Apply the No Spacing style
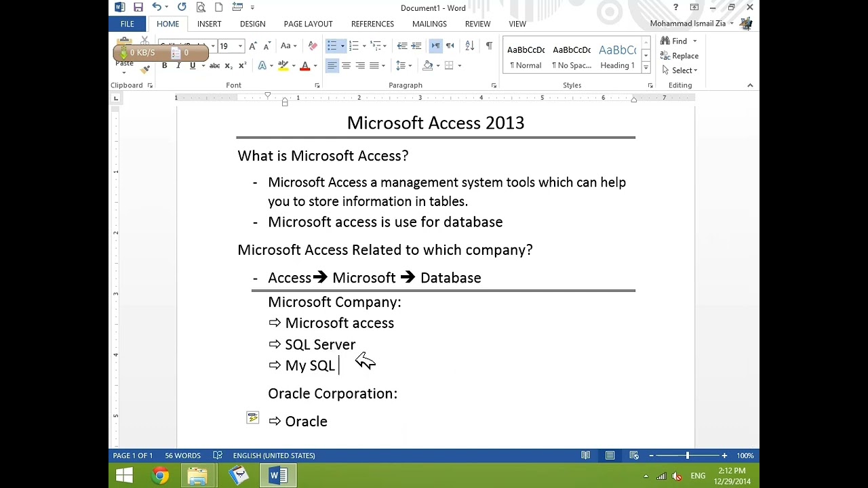 click(572, 56)
